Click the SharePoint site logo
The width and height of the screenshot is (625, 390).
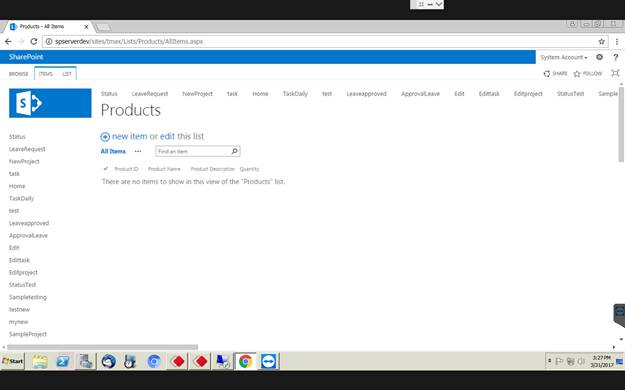[50, 103]
